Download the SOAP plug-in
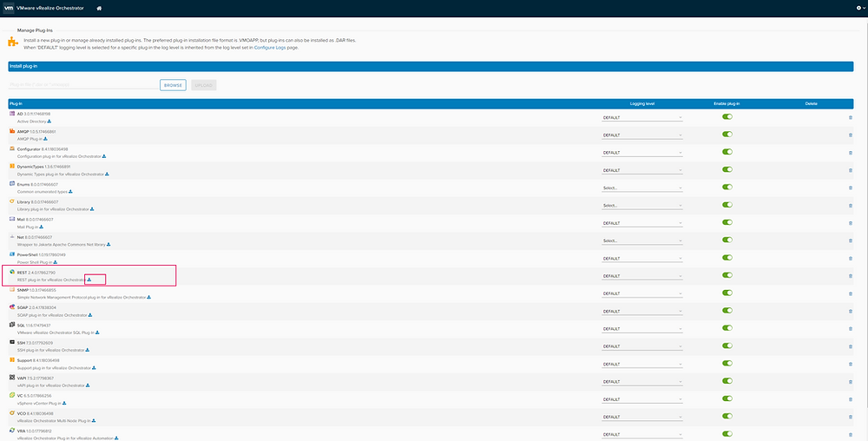This screenshot has height=441, width=868. click(90, 315)
